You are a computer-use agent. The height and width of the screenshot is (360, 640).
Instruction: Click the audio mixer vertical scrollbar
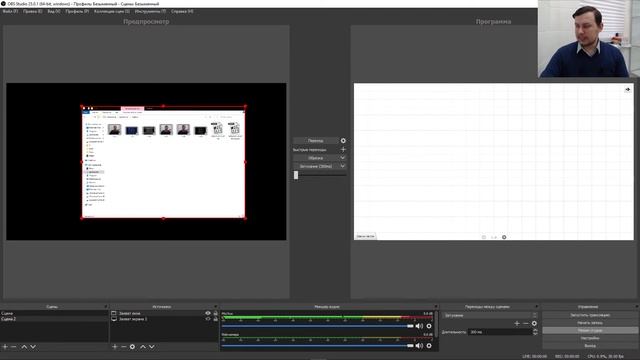click(436, 324)
